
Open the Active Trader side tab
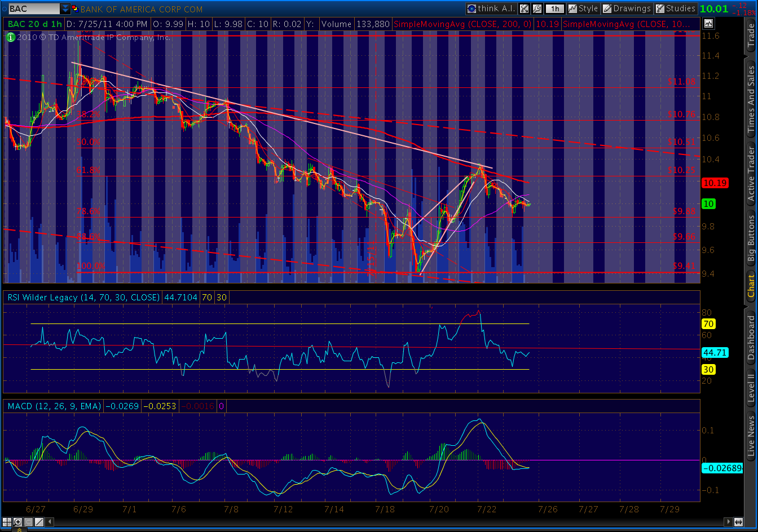751,173
